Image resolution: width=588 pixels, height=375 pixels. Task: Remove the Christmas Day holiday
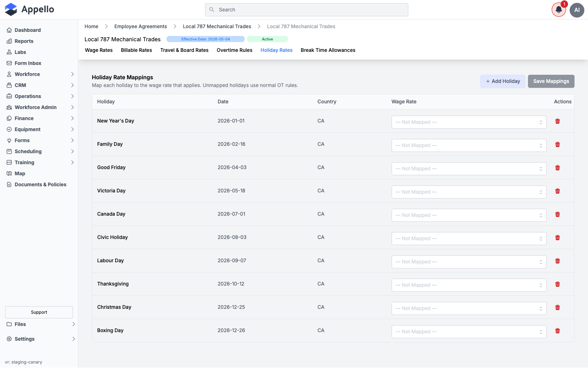(557, 308)
